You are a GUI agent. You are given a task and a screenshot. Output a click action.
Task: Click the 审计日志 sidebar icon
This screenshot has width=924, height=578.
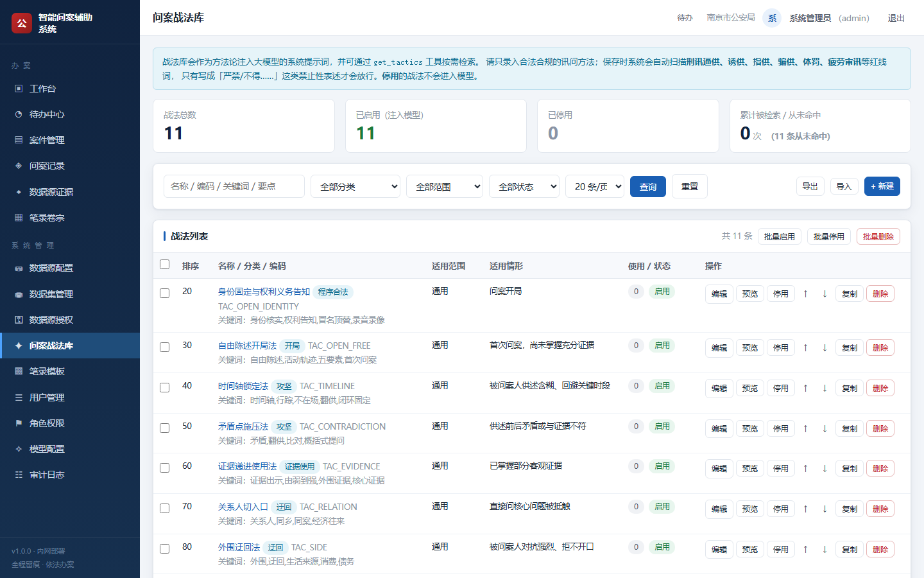[19, 475]
